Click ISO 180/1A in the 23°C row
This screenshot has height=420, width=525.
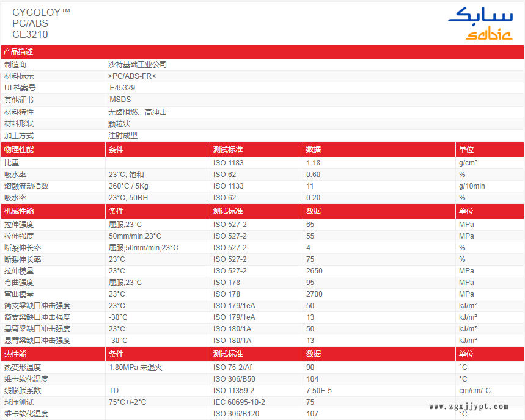click(x=232, y=329)
